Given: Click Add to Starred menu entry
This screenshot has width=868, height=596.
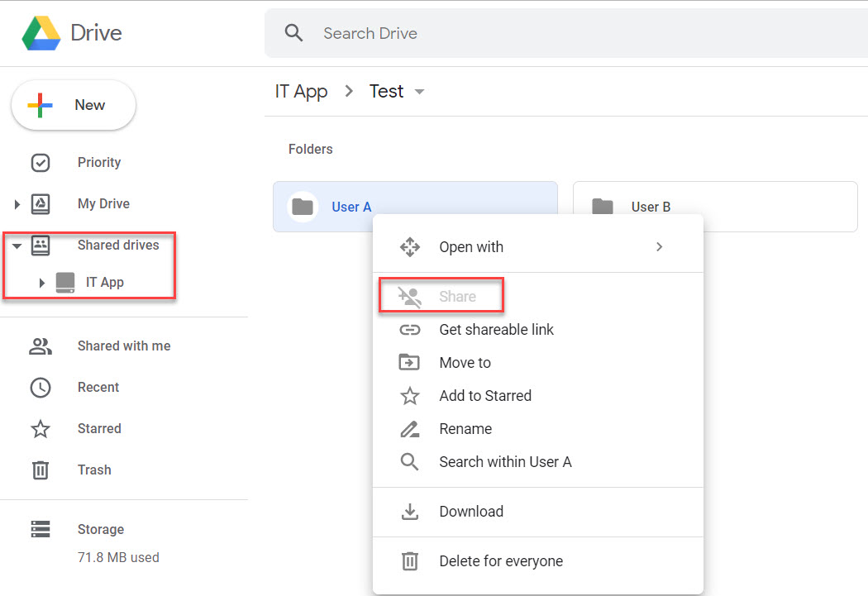Looking at the screenshot, I should (x=485, y=395).
